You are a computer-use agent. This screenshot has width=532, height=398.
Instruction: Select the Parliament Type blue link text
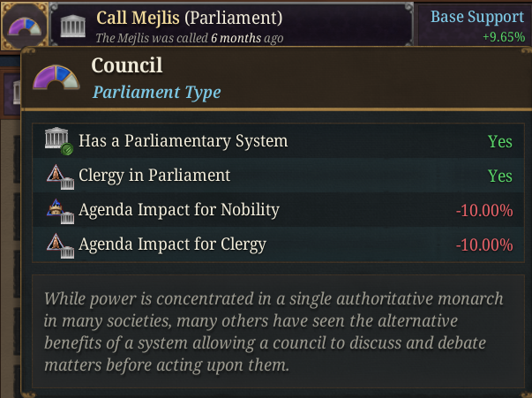pyautogui.click(x=157, y=93)
